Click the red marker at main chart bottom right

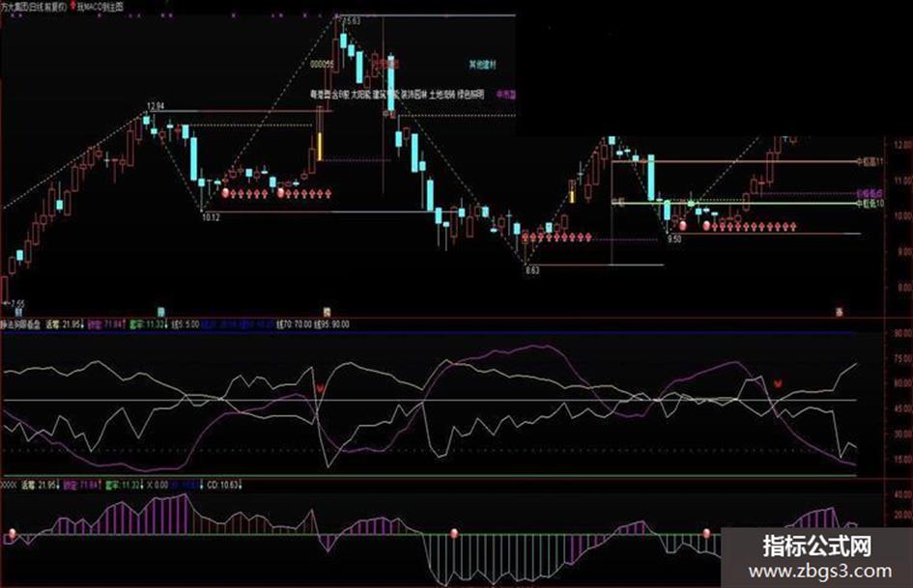(x=840, y=312)
